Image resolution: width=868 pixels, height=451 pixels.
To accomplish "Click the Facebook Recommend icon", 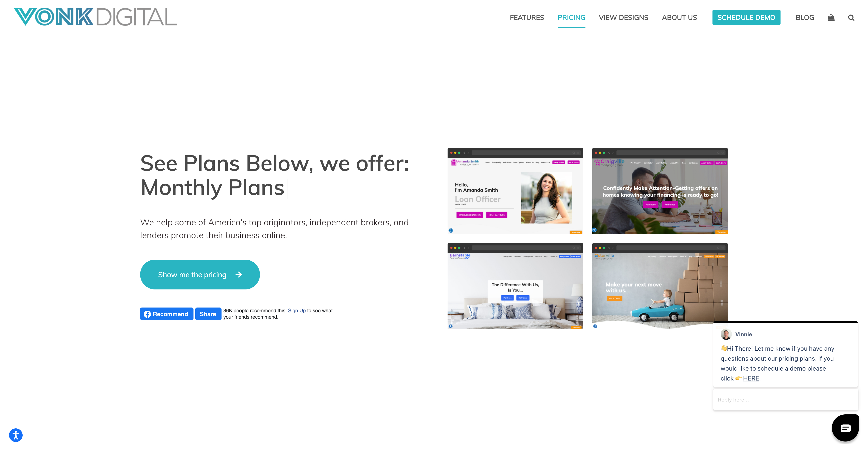I will (167, 313).
